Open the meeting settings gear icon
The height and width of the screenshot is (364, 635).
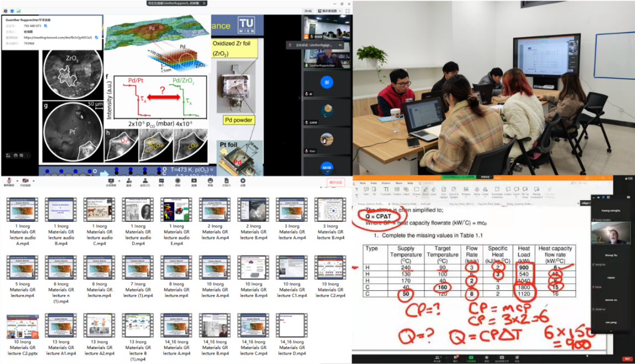pyautogui.click(x=242, y=181)
